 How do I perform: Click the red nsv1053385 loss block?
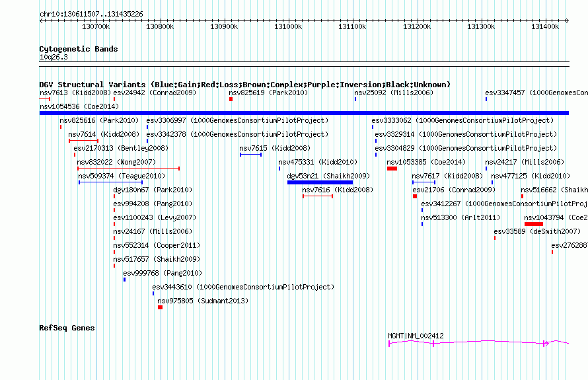click(392, 169)
